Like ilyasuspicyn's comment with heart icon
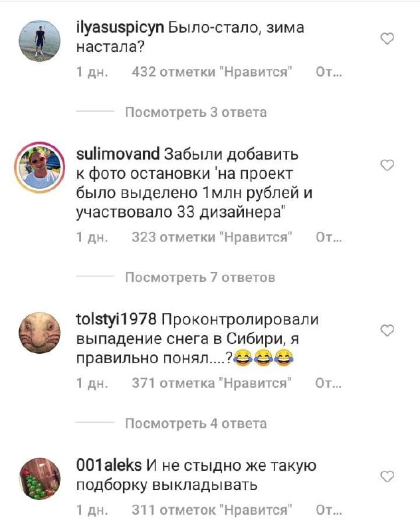This screenshot has height=532, width=420. click(387, 39)
